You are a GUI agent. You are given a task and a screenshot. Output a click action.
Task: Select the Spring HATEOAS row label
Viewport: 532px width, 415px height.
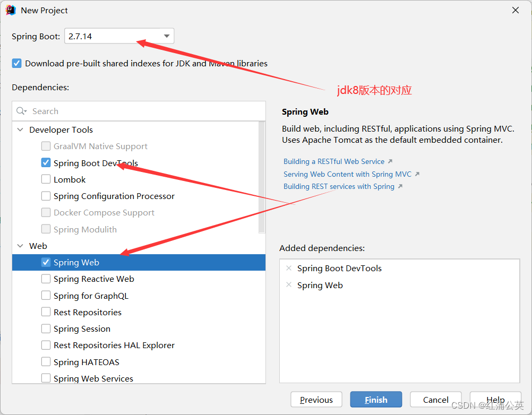pyautogui.click(x=87, y=362)
